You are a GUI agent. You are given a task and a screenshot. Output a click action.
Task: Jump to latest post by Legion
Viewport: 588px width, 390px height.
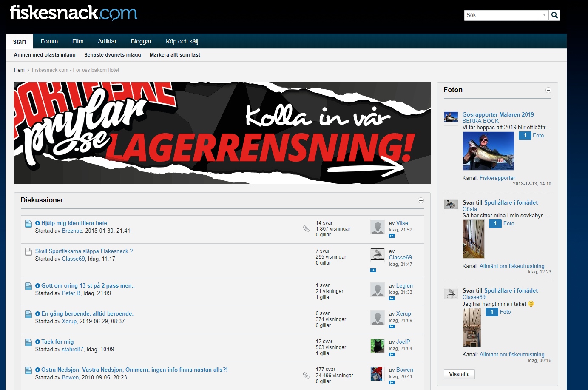[392, 299]
